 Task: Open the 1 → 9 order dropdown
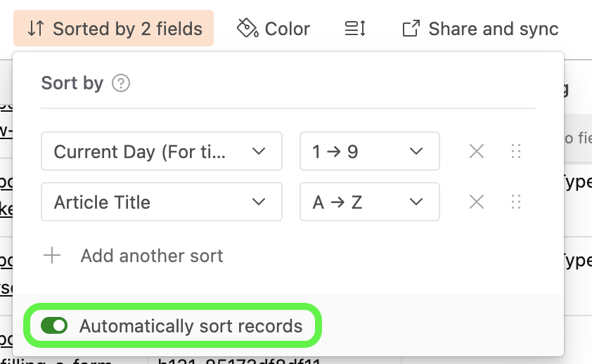point(370,151)
